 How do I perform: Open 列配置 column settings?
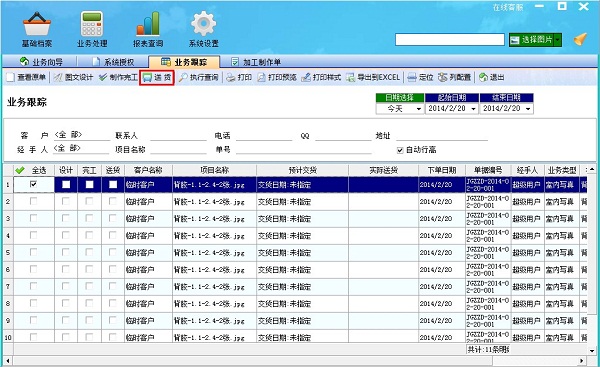(x=455, y=77)
